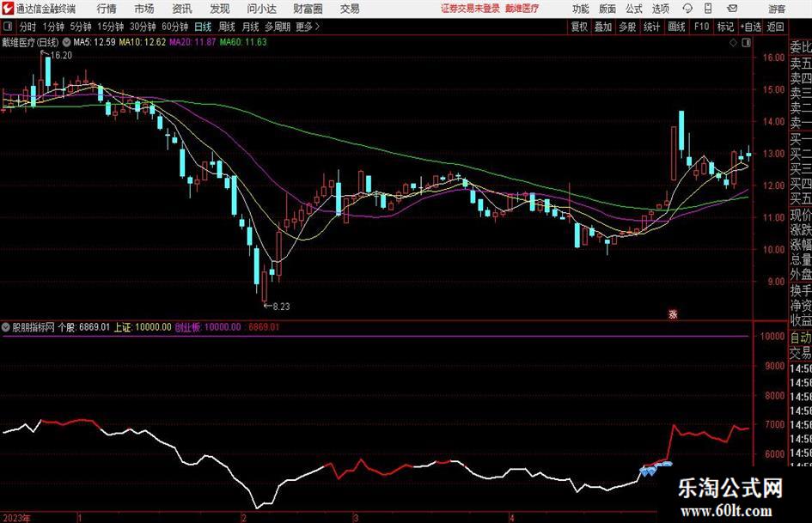Activate the 画线 drawing tool button
This screenshot has height=523, width=812.
(676, 27)
